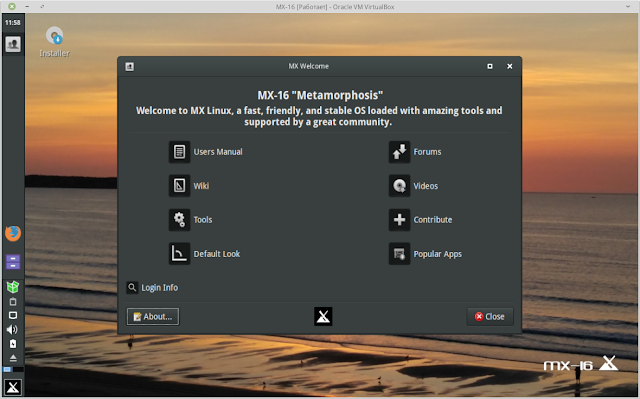This screenshot has height=399, width=640.
Task: Click the VirtualBox window close button
Action: tap(12, 6)
